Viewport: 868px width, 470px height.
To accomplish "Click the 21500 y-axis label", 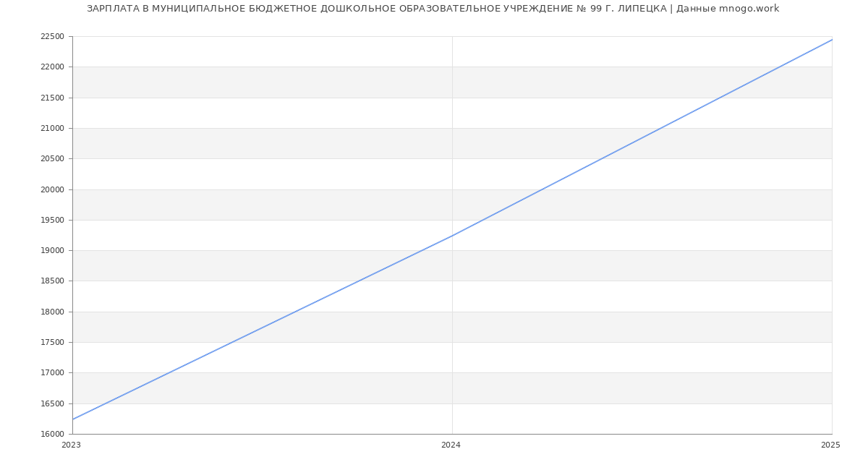I will tap(53, 98).
